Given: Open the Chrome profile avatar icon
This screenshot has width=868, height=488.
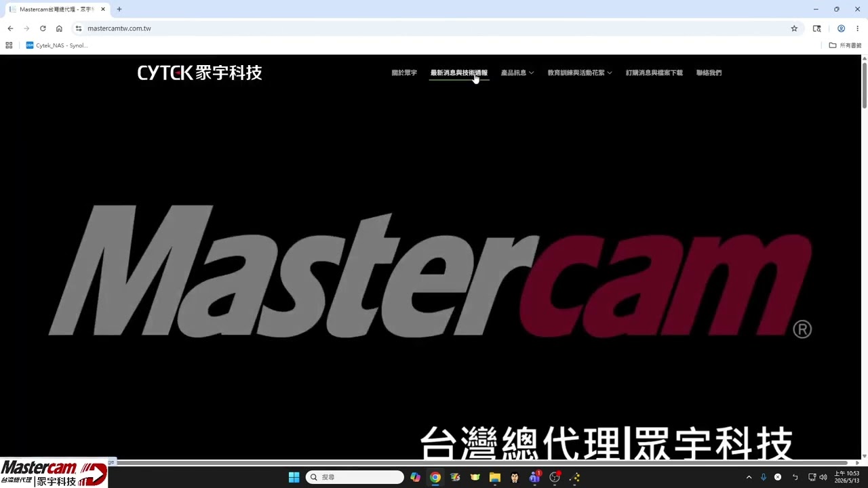Looking at the screenshot, I should click(841, 28).
